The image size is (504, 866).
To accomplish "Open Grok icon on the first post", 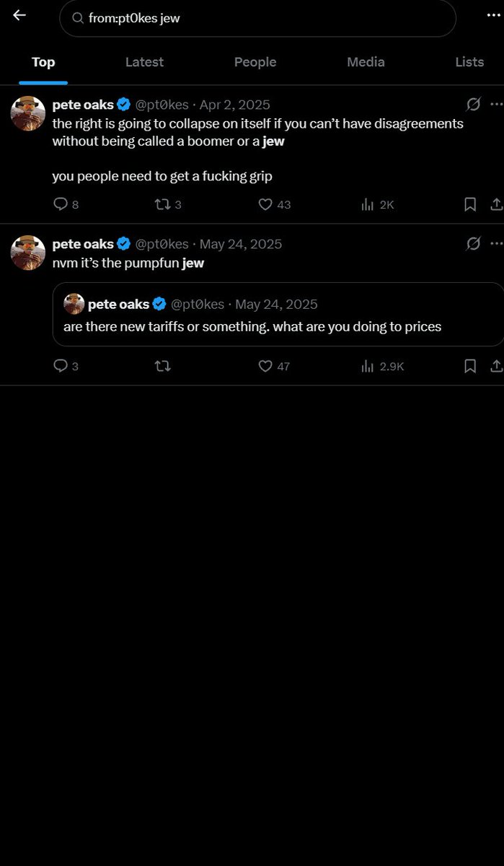I will pyautogui.click(x=473, y=105).
